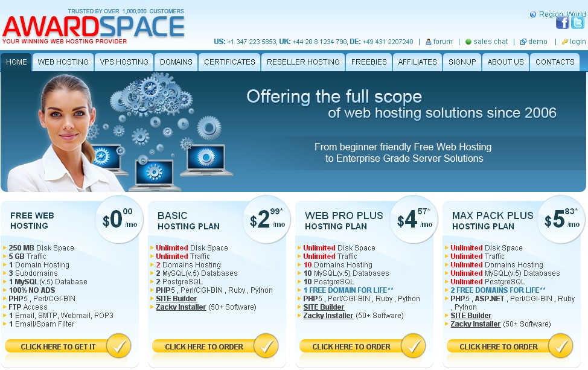Image resolution: width=588 pixels, height=370 pixels.
Task: Click '250 MB Disk Space' feature text
Action: click(41, 248)
